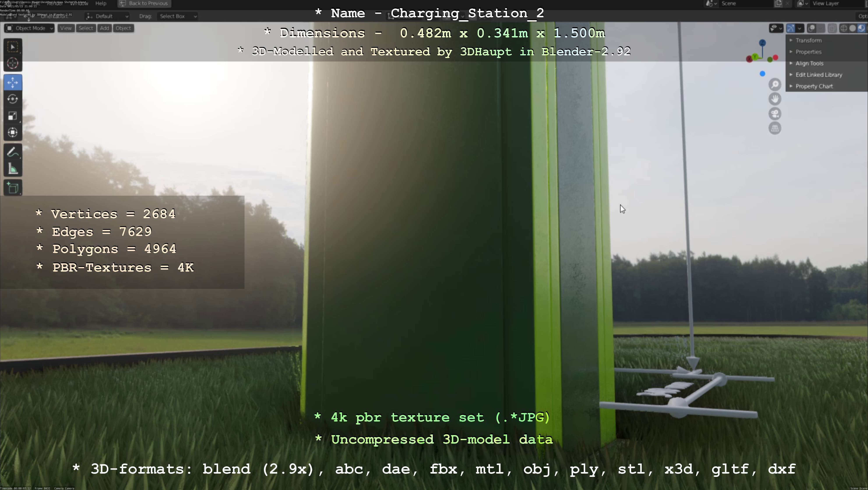The image size is (868, 490).
Task: Select the Move tool
Action: coord(13,83)
